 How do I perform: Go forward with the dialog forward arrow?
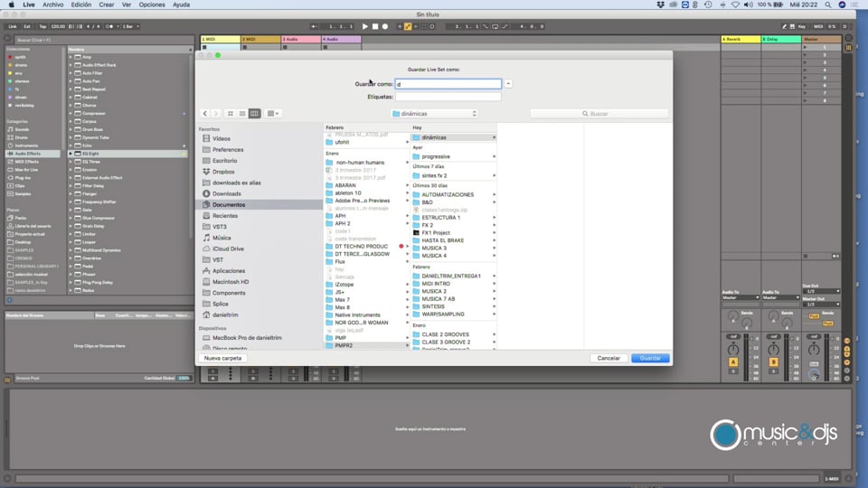[216, 114]
